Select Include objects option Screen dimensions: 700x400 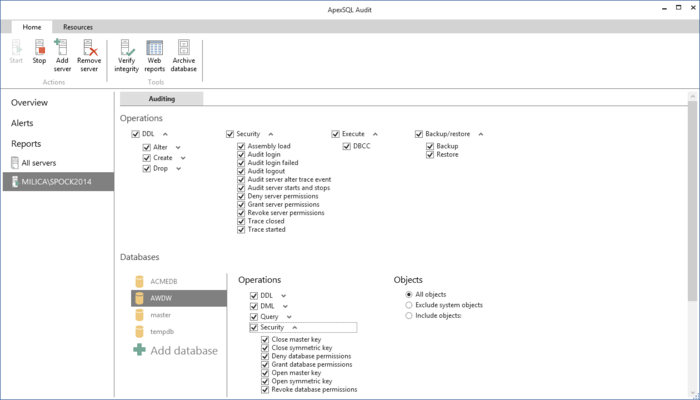coord(408,316)
